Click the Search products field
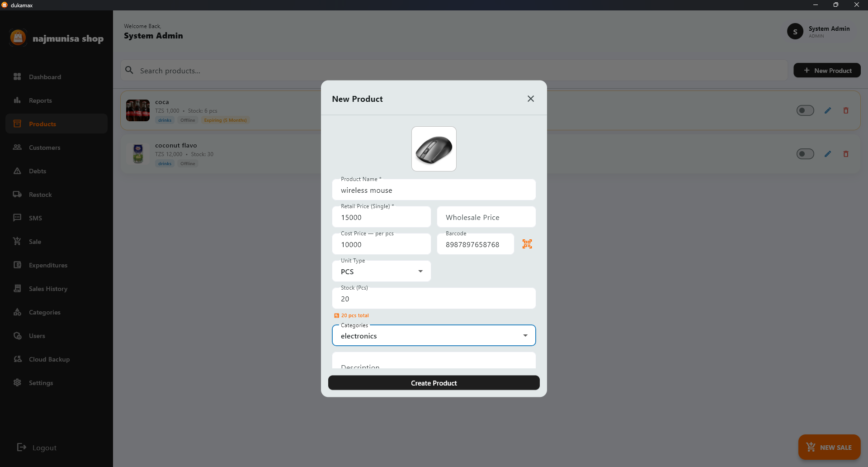The height and width of the screenshot is (467, 868). 454,71
